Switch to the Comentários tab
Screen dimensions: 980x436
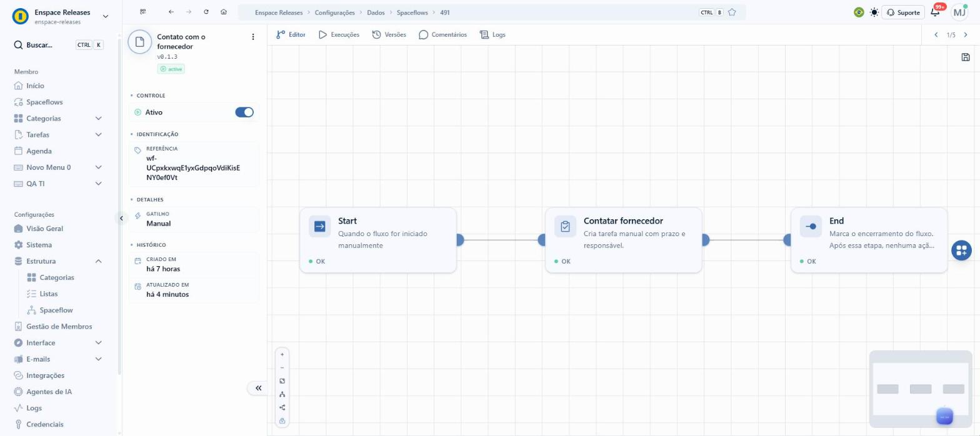(442, 35)
